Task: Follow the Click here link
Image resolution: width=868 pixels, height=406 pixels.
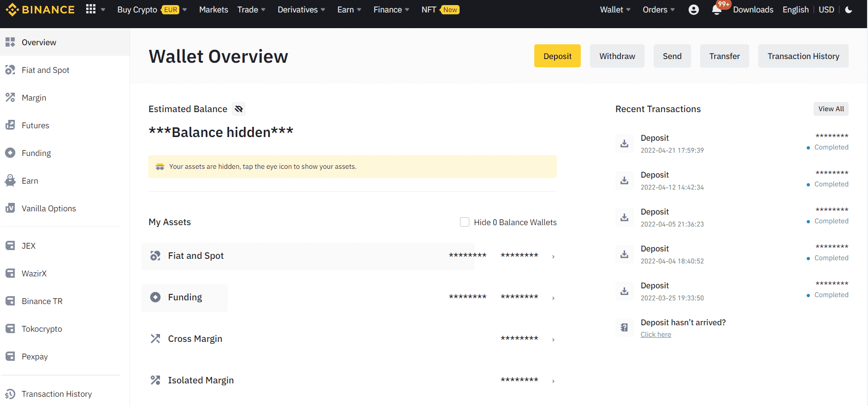Action: 656,334
